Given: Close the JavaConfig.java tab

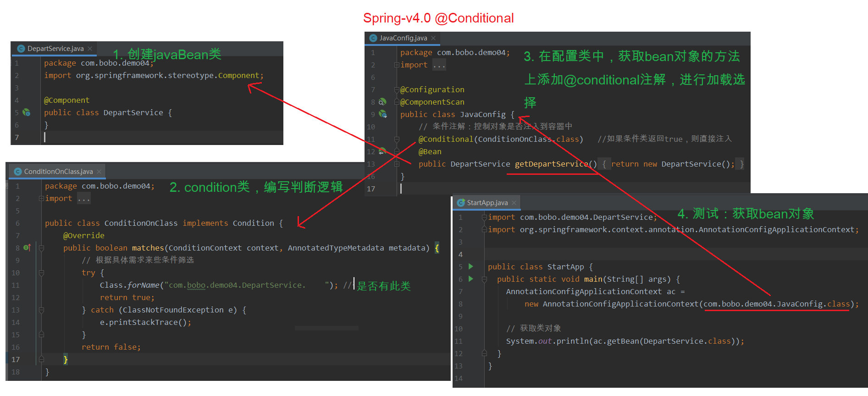Looking at the screenshot, I should click(x=433, y=38).
